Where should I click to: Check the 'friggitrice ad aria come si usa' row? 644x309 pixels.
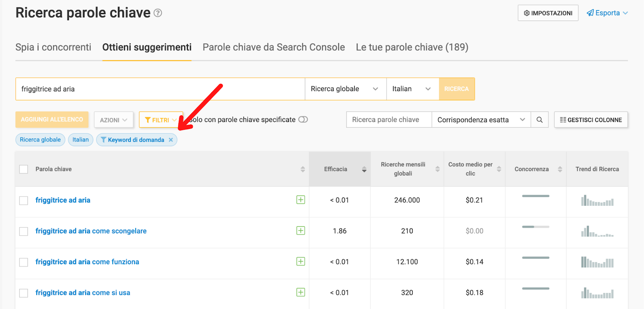click(24, 293)
